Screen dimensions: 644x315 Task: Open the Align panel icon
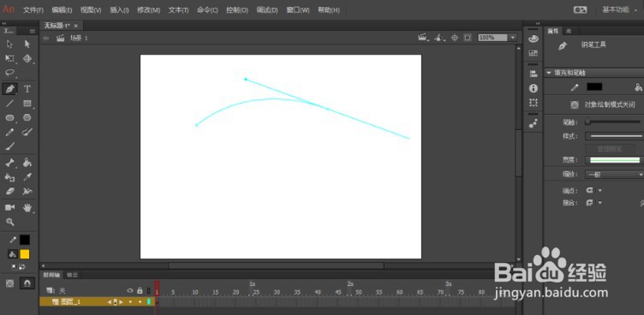[534, 74]
